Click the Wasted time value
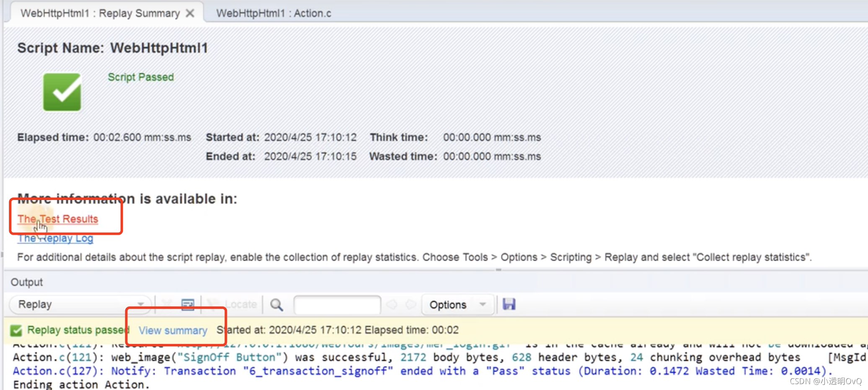 (492, 157)
